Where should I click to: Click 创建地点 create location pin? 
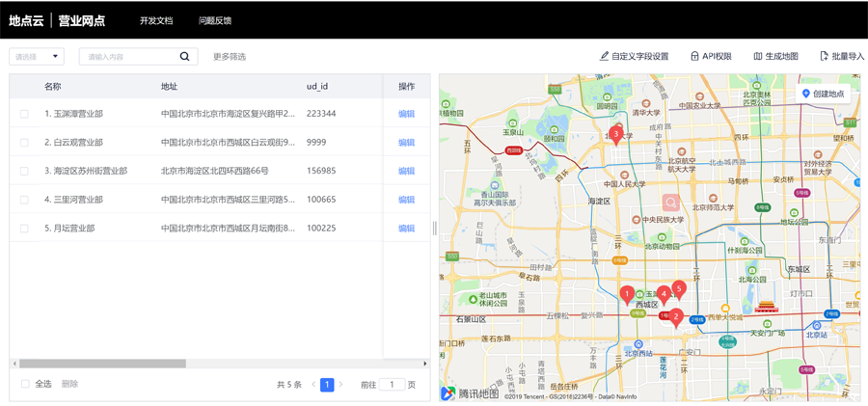(823, 94)
